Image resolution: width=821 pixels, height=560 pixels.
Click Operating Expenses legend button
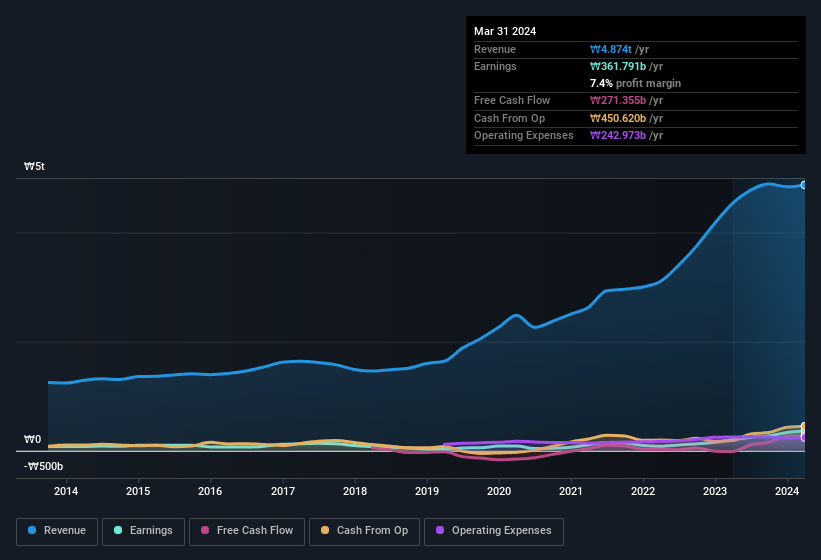(x=493, y=531)
